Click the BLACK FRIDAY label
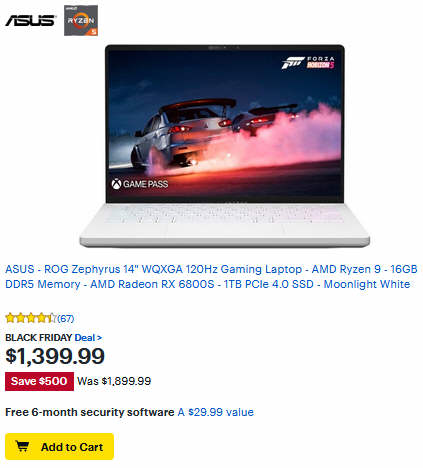423x468 pixels. click(39, 338)
